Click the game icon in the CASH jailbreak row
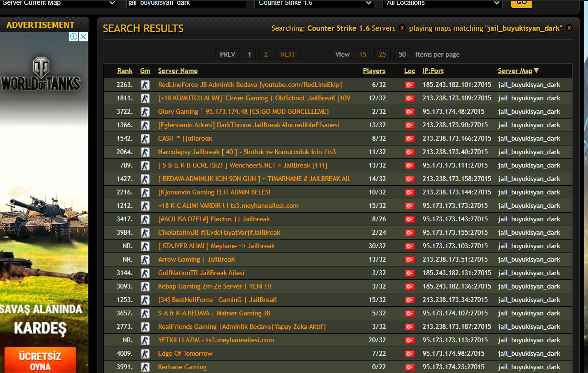 [x=145, y=139]
